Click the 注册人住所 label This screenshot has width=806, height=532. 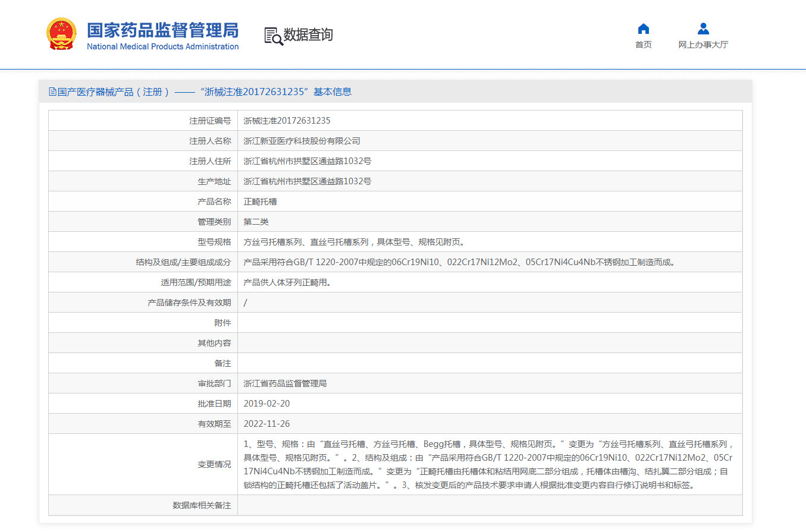[x=210, y=161]
